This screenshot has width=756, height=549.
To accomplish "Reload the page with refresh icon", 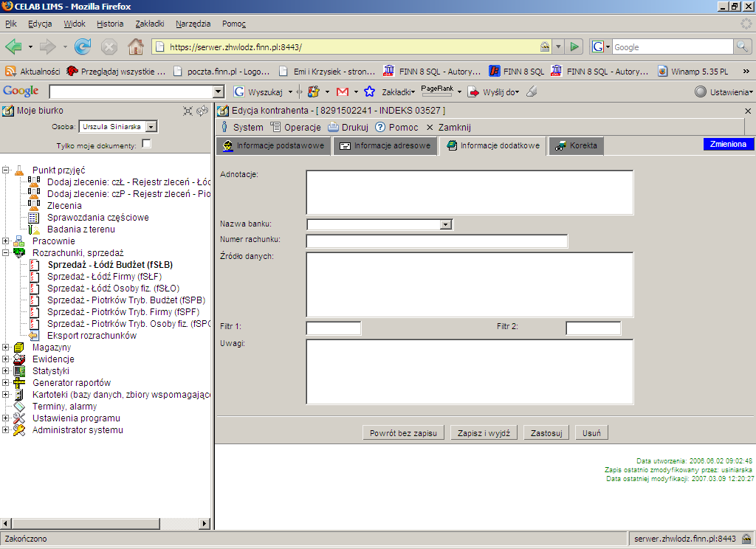I will (x=83, y=46).
